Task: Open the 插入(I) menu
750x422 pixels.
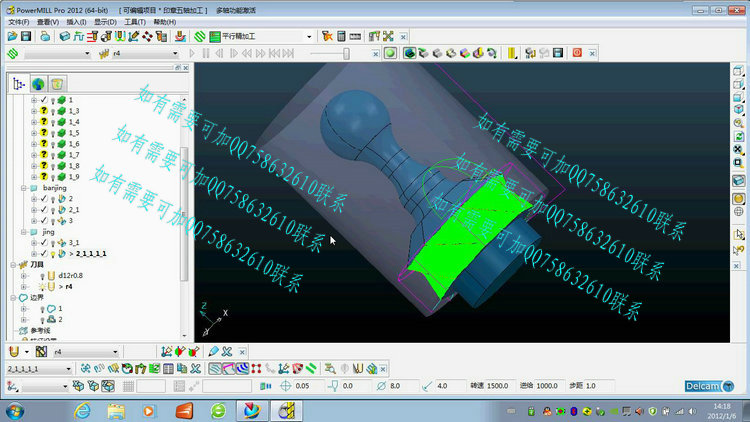Action: click(x=77, y=22)
